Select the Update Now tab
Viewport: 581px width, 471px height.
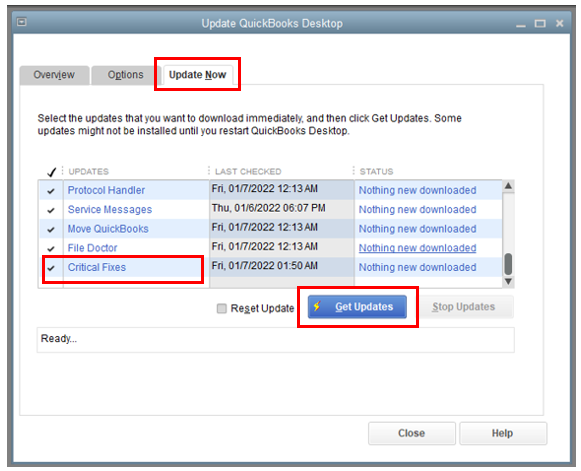click(x=197, y=75)
